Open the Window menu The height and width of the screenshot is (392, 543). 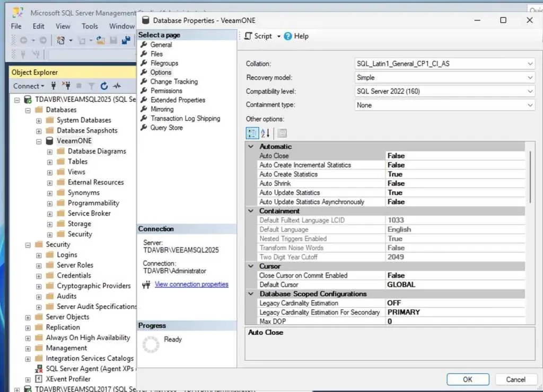coord(121,26)
